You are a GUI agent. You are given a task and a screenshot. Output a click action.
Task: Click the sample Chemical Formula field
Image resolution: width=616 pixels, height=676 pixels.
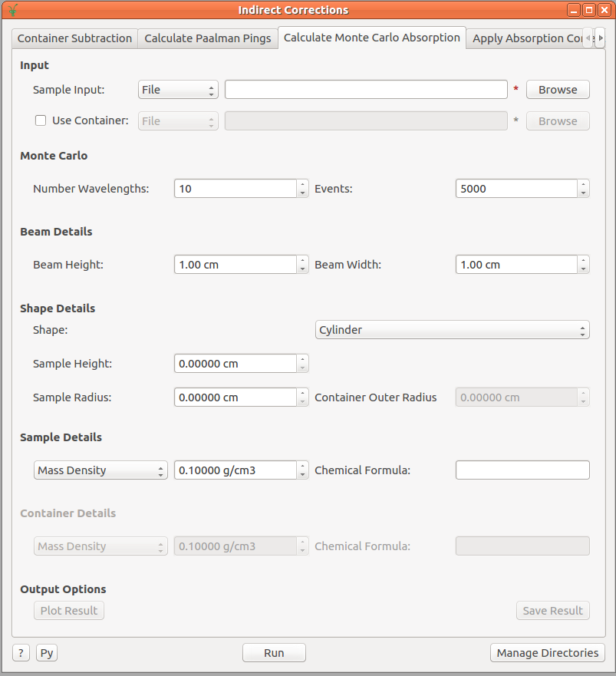point(522,470)
